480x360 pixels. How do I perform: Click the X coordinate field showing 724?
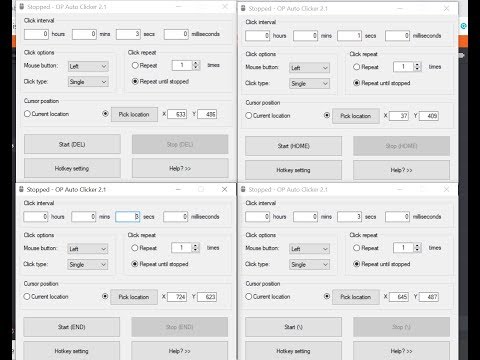point(177,297)
